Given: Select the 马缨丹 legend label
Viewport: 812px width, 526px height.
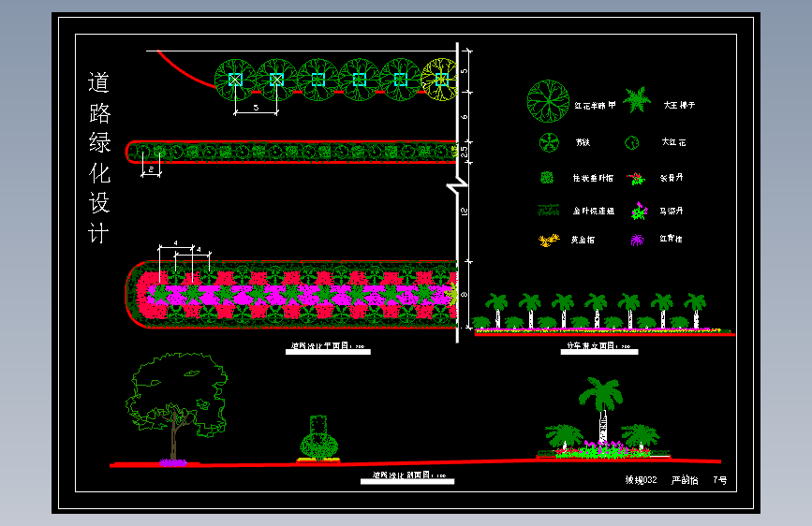Looking at the screenshot, I should tap(672, 211).
